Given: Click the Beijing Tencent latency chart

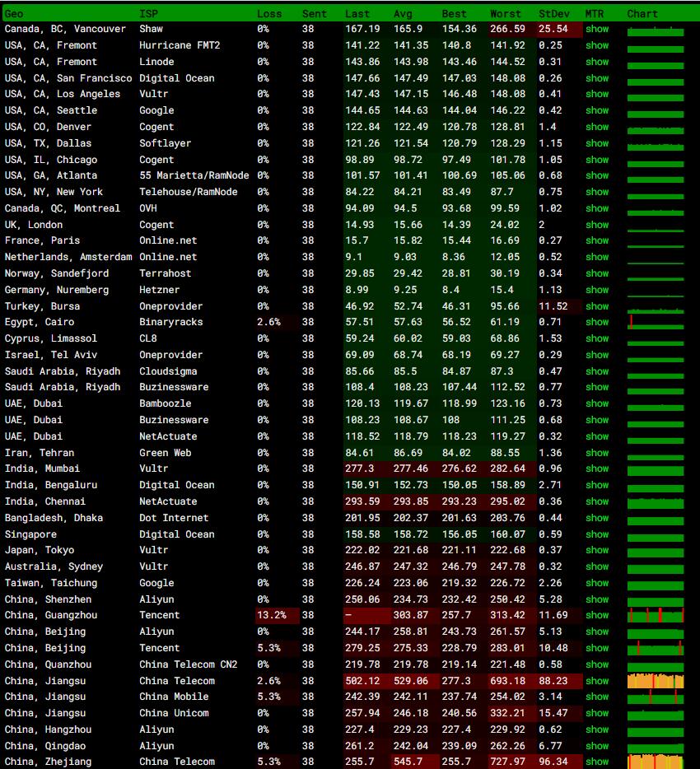Looking at the screenshot, I should pos(656,648).
